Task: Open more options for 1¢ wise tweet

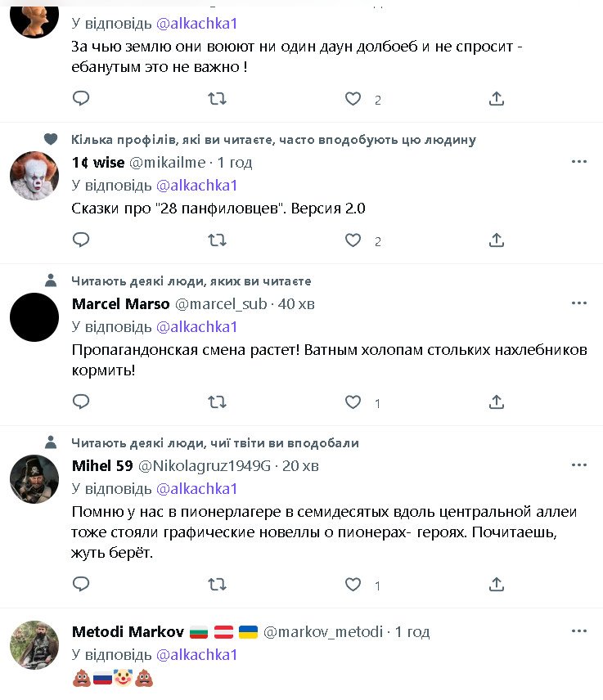Action: 579,162
